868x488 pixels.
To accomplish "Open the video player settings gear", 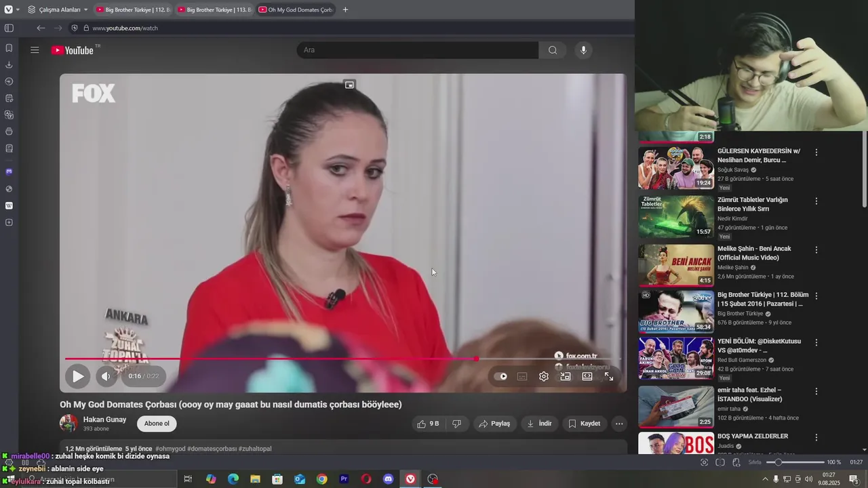I will tap(544, 376).
